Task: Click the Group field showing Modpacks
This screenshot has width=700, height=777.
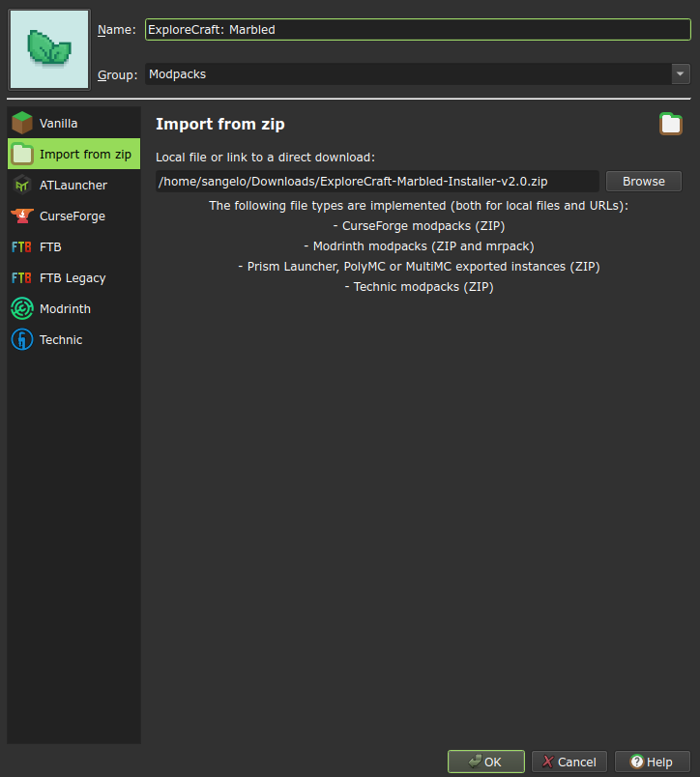Action: click(x=408, y=73)
